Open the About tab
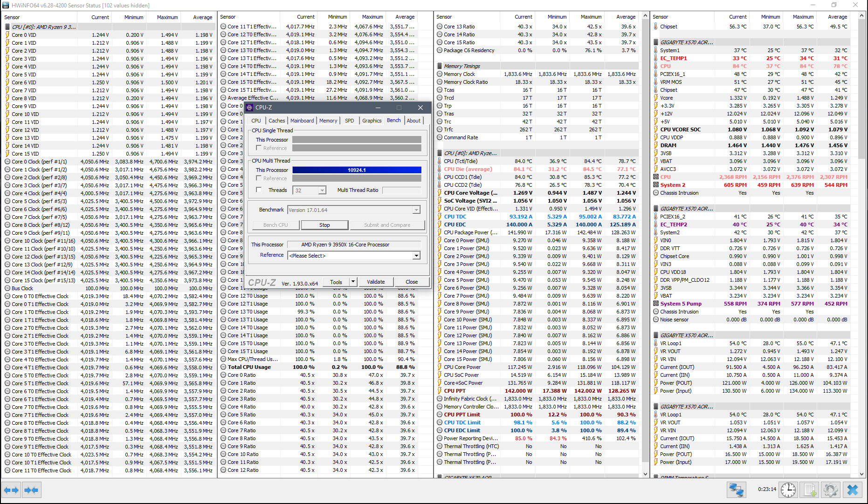 (413, 121)
